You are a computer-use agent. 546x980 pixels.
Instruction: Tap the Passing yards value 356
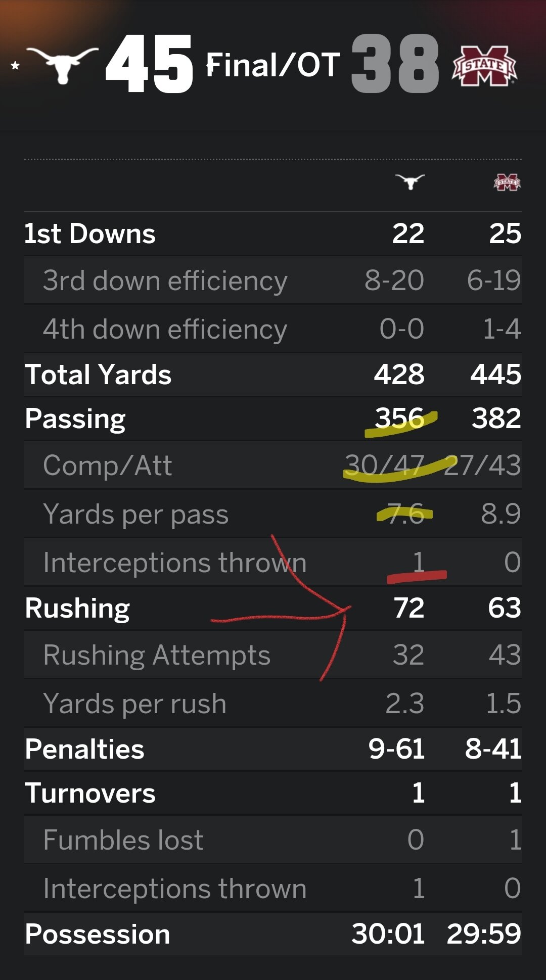(399, 418)
